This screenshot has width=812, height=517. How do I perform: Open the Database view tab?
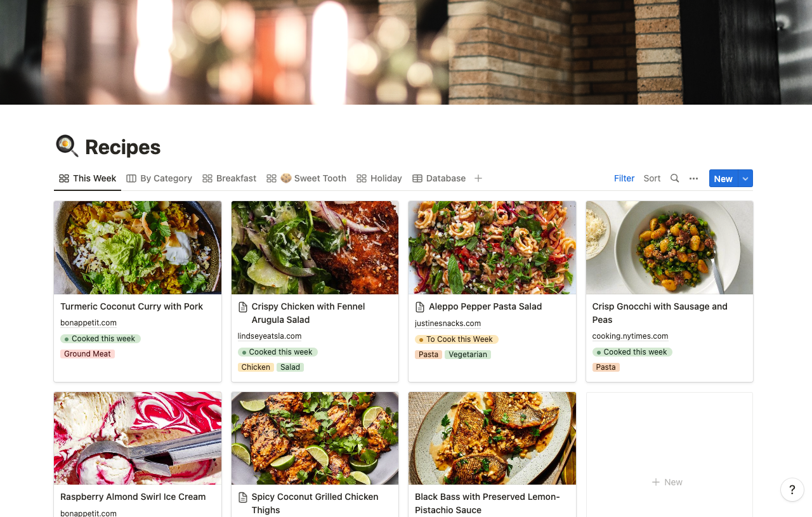point(439,178)
